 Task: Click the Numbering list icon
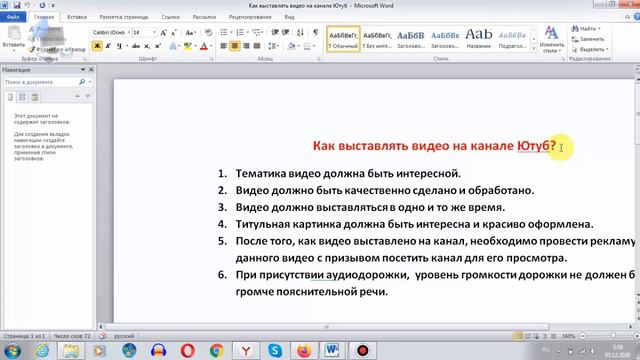click(x=240, y=32)
